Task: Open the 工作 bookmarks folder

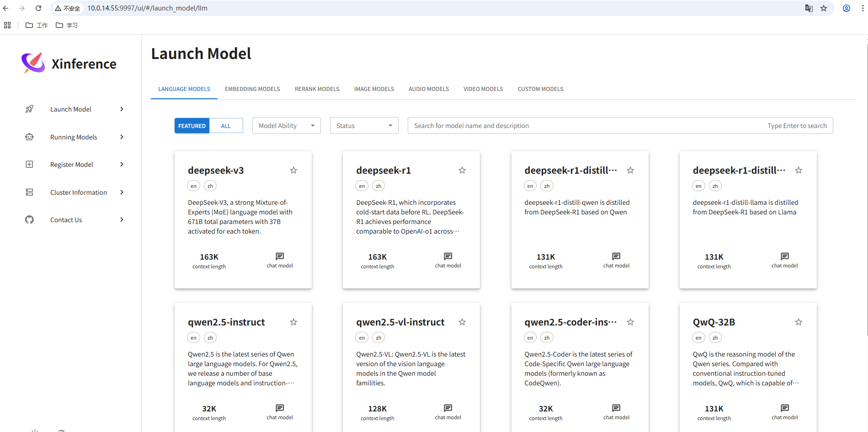Action: coord(37,25)
